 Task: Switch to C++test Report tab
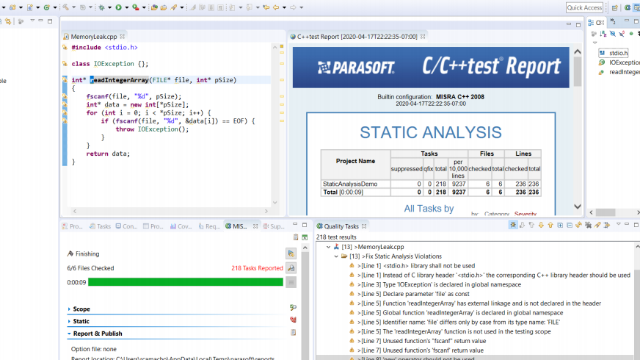pos(357,36)
